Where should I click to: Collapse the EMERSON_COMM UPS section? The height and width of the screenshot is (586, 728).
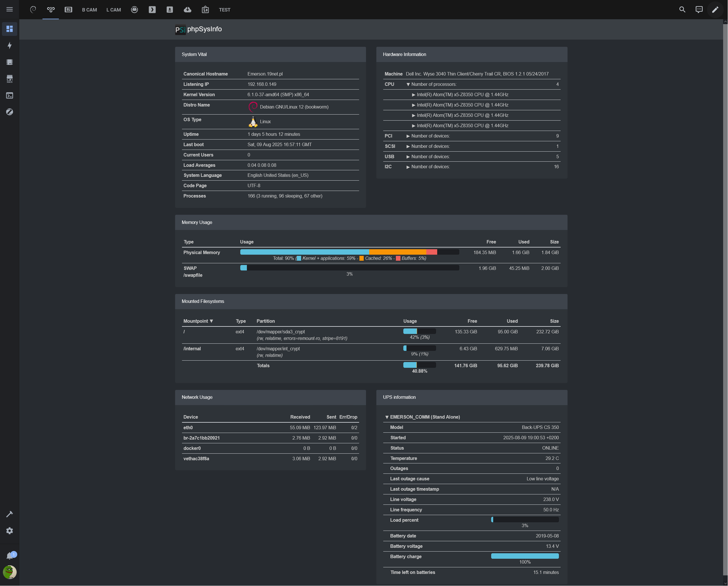click(387, 417)
